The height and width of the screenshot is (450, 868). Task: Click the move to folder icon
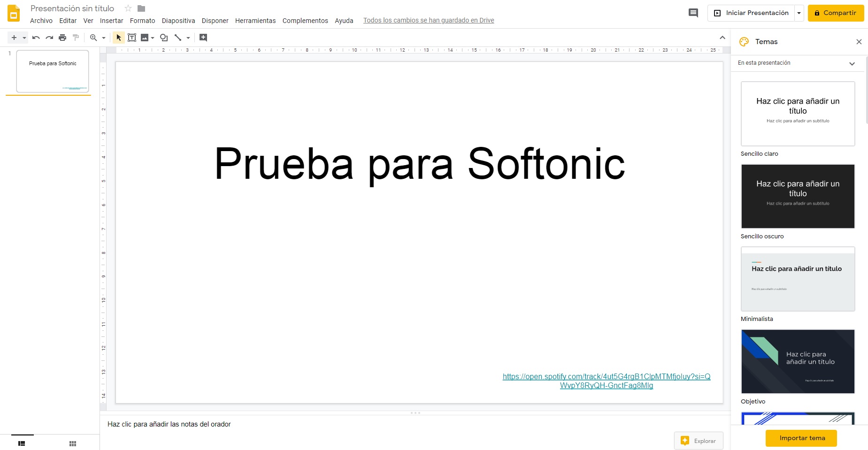click(141, 8)
